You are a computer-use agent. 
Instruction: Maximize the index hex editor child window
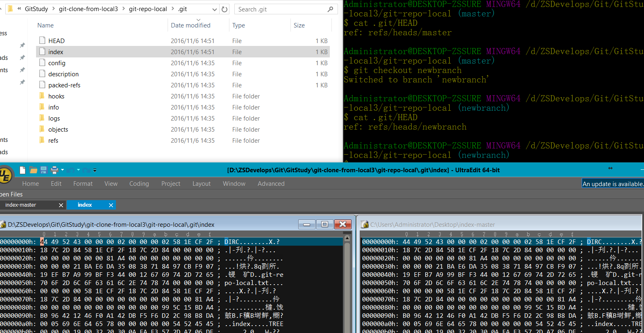point(325,224)
